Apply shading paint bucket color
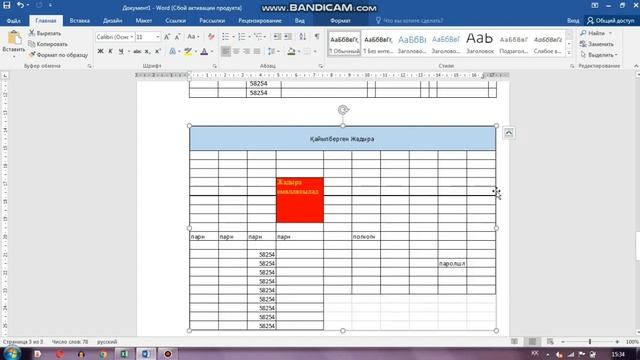The width and height of the screenshot is (640, 360). tap(291, 51)
